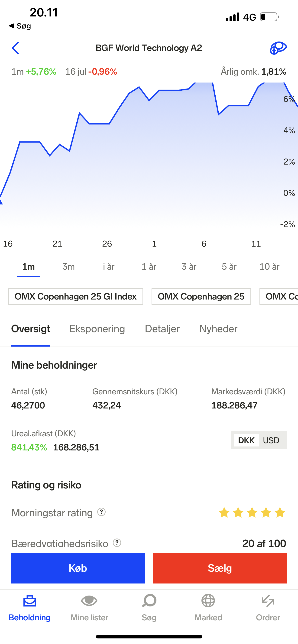Select DKK currency toggle
The width and height of the screenshot is (298, 644).
246,440
